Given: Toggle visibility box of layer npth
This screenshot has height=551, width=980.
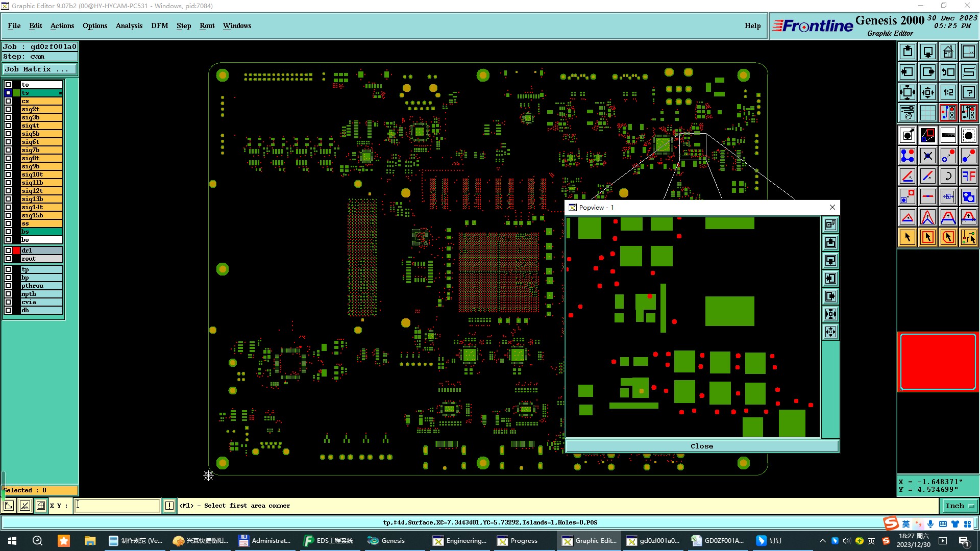Looking at the screenshot, I should (x=8, y=294).
